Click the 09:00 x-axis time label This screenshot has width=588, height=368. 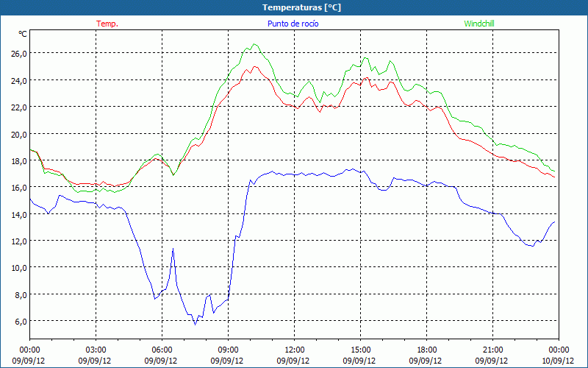pyautogui.click(x=228, y=350)
